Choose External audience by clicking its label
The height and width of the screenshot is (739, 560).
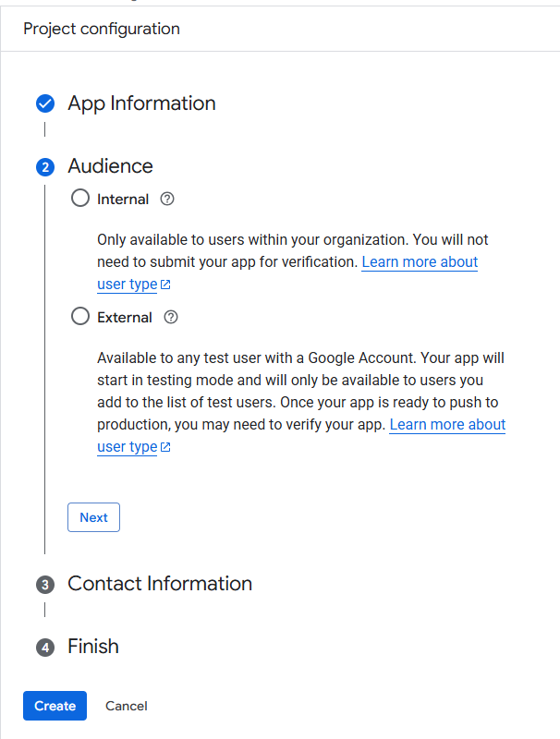pos(124,317)
